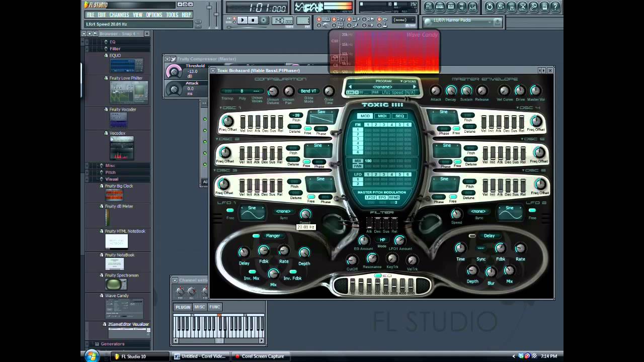Click the save project icon in toolbar
The height and width of the screenshot is (362, 644).
point(501,7)
